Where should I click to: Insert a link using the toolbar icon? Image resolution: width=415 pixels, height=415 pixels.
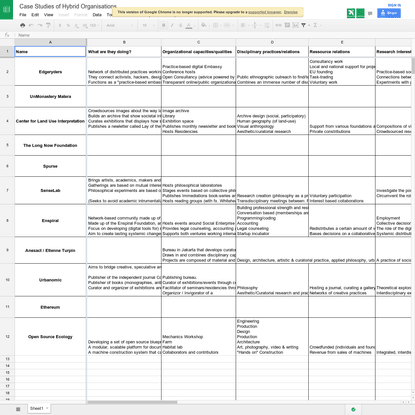278,25
